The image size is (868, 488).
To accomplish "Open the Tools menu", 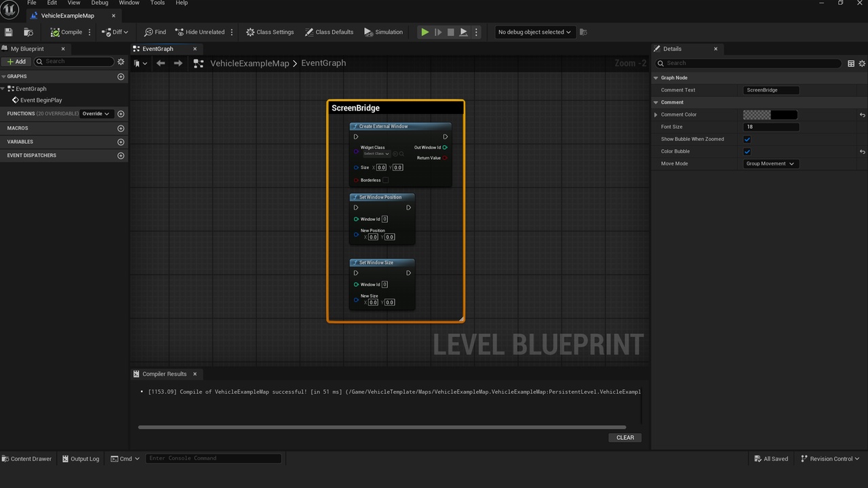I will [157, 3].
